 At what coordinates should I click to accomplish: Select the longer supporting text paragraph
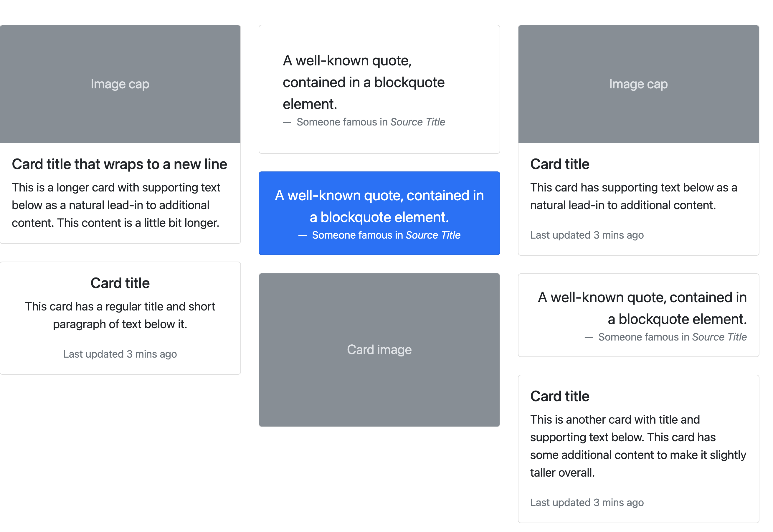116,205
